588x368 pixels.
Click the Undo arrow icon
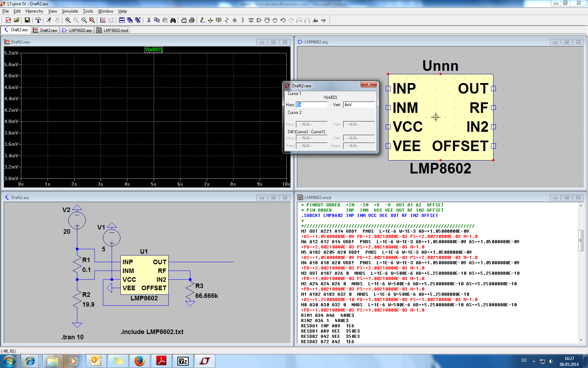pyautogui.click(x=283, y=20)
